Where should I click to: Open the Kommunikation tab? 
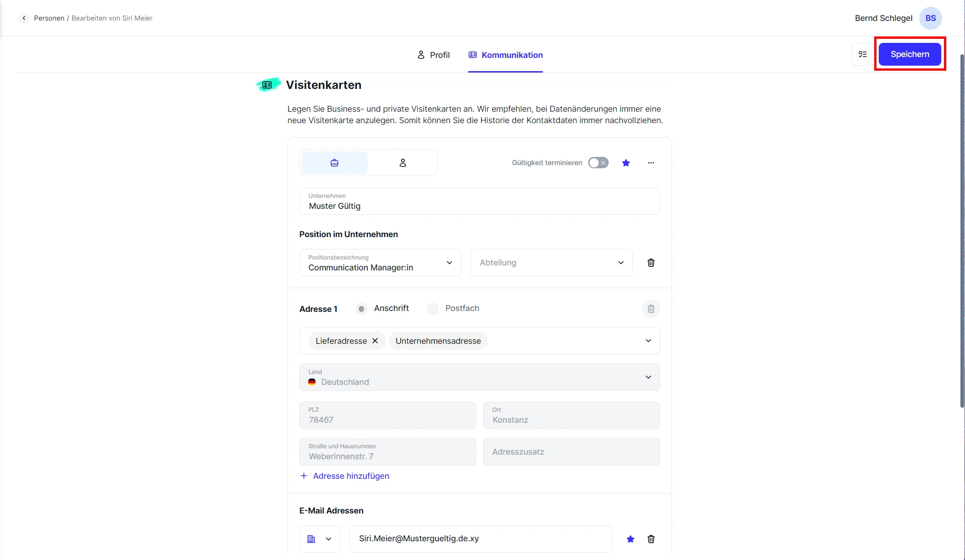[x=506, y=55]
